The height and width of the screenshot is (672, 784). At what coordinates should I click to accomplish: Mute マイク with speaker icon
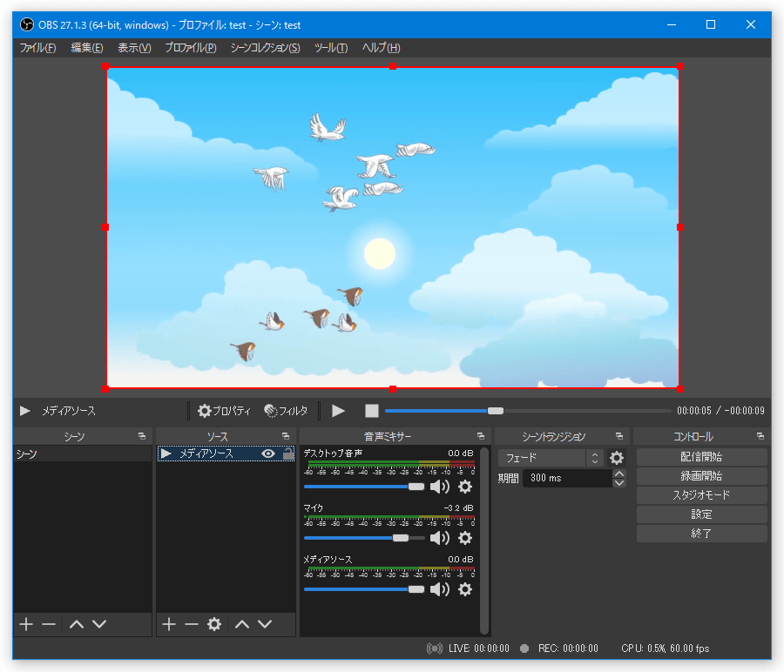coord(440,538)
